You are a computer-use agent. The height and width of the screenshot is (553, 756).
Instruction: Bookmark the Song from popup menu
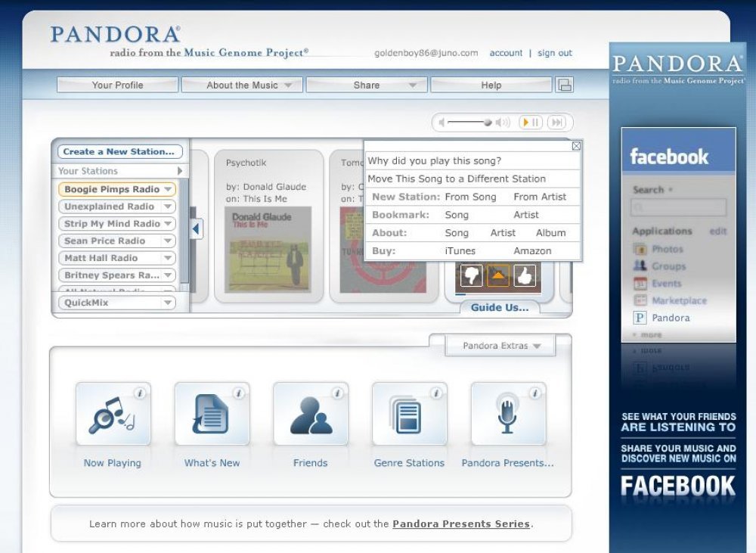(x=457, y=215)
